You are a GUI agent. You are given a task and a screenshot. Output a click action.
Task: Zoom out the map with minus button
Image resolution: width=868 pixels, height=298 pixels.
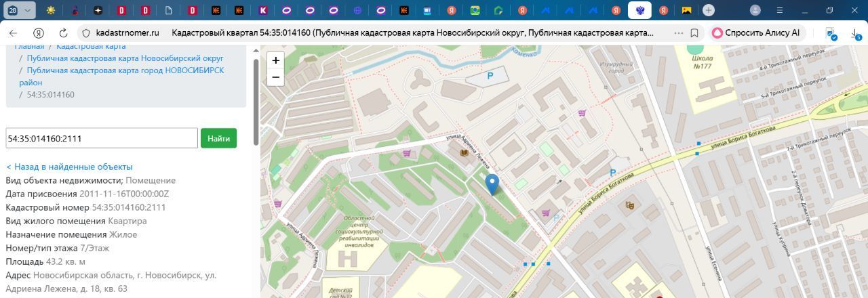276,77
